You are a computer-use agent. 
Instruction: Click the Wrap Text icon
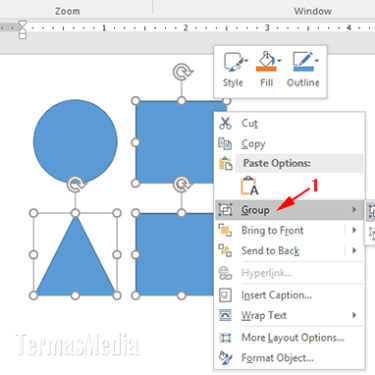[225, 315]
